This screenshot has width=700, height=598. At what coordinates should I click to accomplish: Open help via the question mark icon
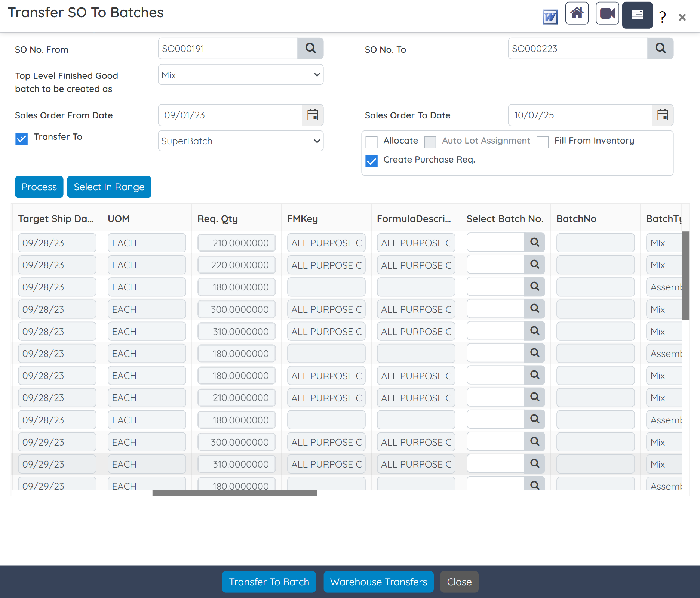pyautogui.click(x=662, y=16)
